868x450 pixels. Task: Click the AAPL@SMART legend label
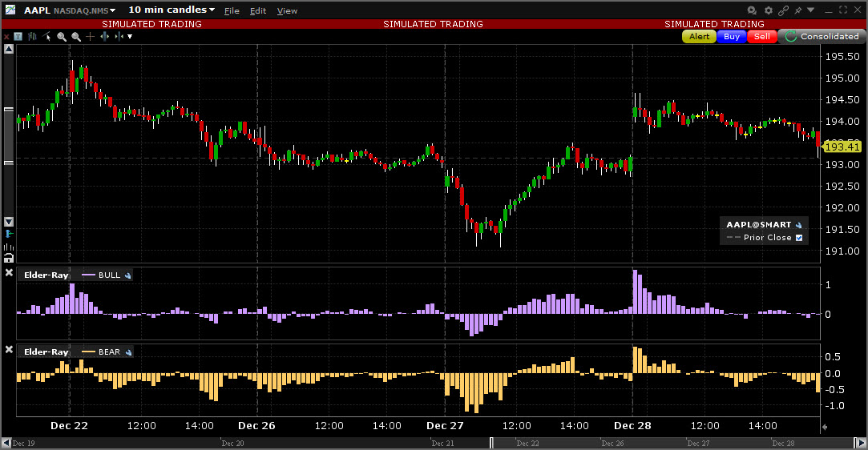pyautogui.click(x=758, y=225)
